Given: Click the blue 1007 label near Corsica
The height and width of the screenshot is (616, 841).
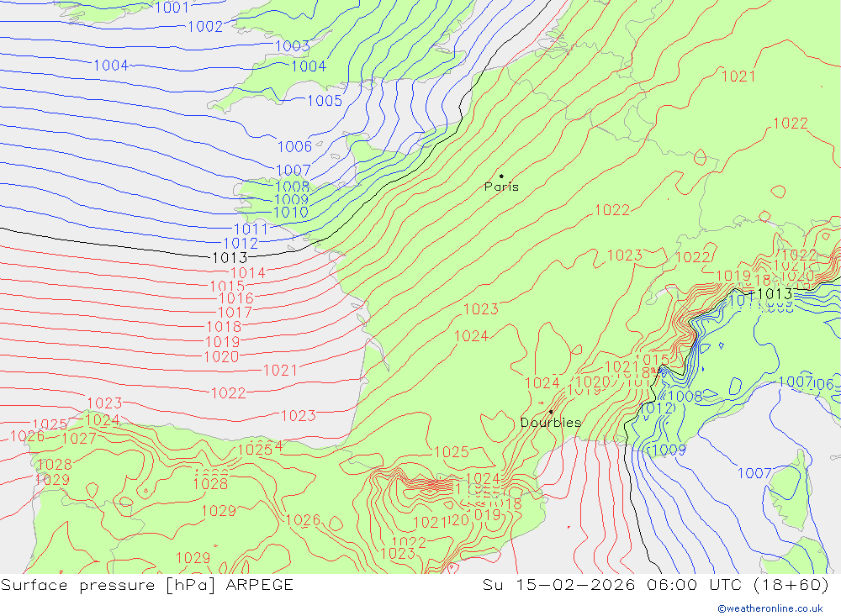Looking at the screenshot, I should (754, 473).
